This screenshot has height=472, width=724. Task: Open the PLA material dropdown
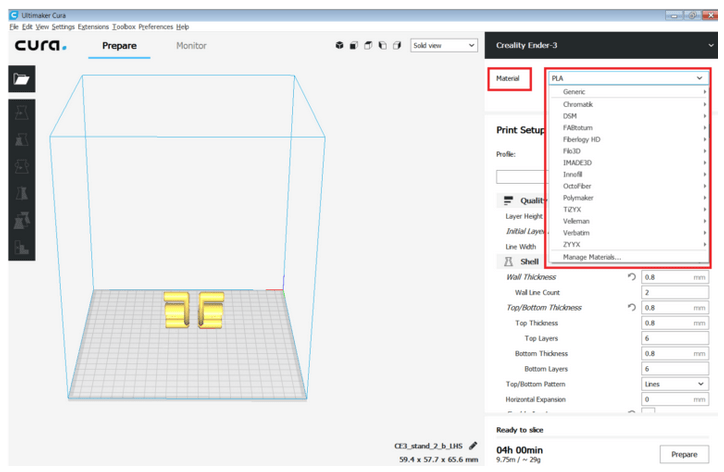(x=628, y=78)
